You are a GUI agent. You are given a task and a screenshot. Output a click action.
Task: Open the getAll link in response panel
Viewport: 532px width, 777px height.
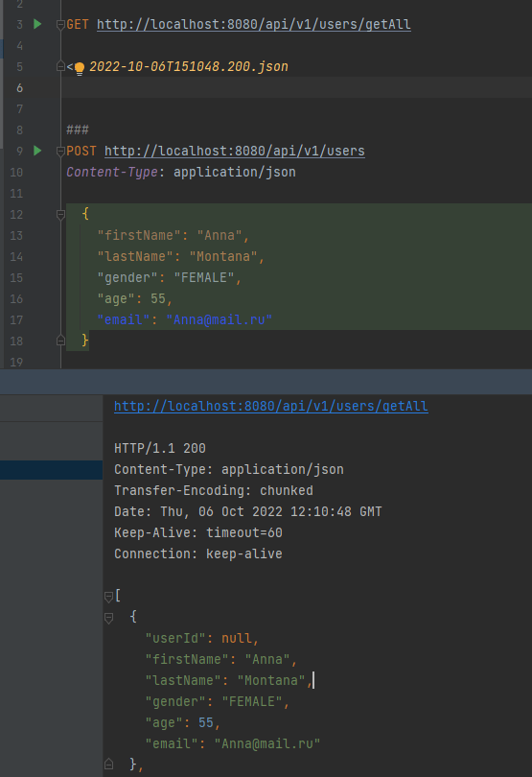point(271,406)
